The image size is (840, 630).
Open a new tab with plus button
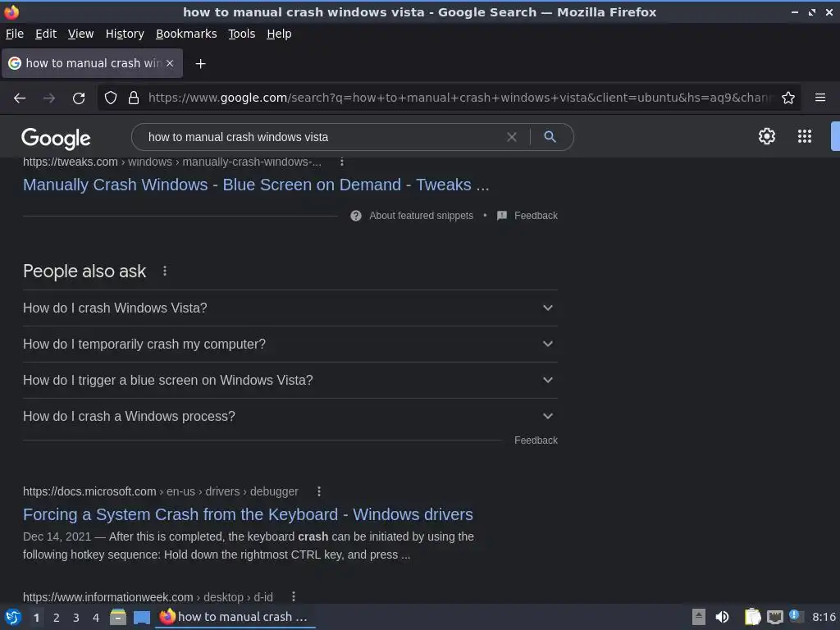point(200,64)
